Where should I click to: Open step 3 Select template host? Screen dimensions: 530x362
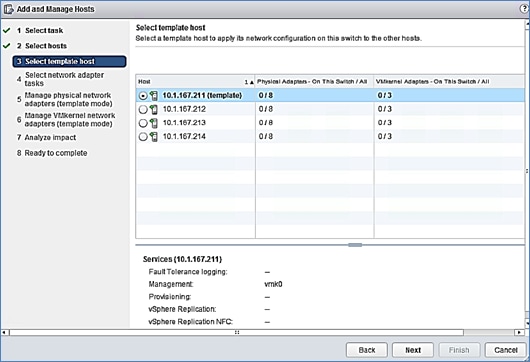coord(70,62)
